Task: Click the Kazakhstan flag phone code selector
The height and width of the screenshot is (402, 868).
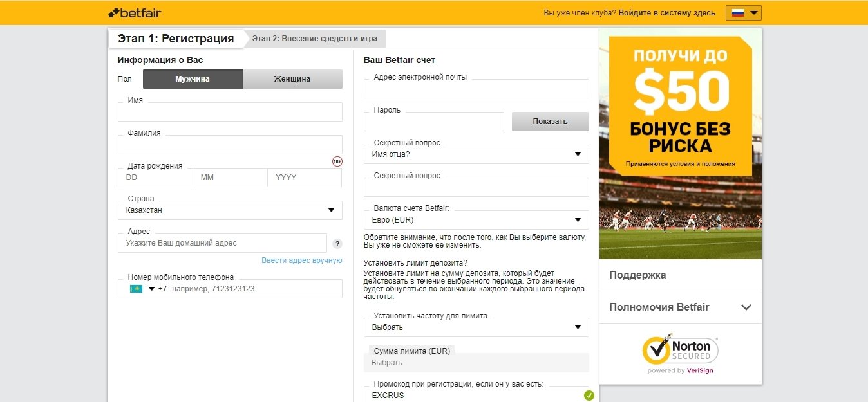Action: (142, 289)
